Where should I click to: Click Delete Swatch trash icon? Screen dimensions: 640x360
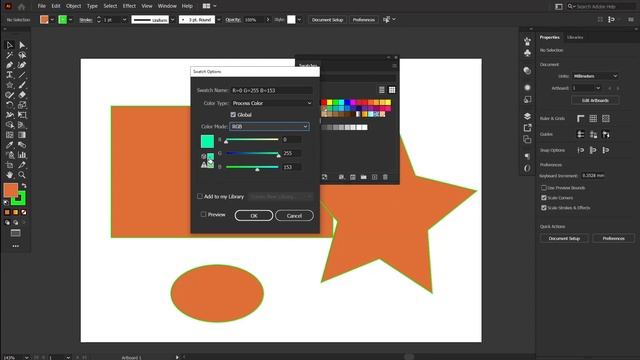385,177
